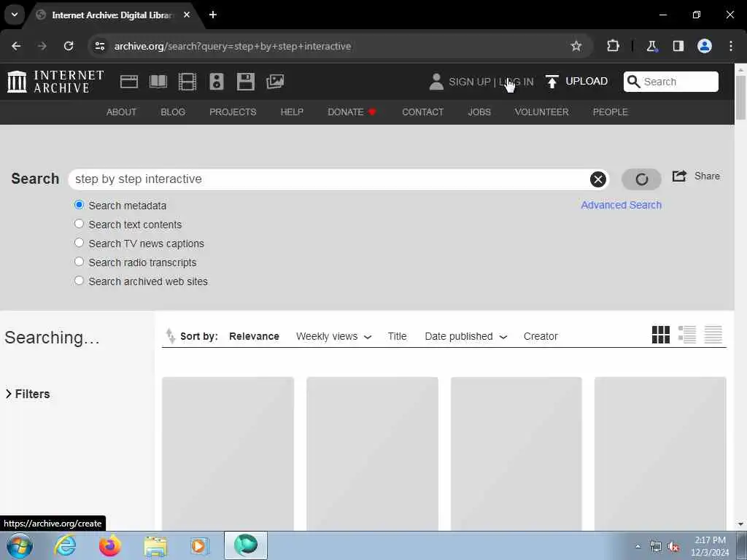Screen dimensions: 747x560
Task: Open the tab search dropdown arrow
Action: 15,15
